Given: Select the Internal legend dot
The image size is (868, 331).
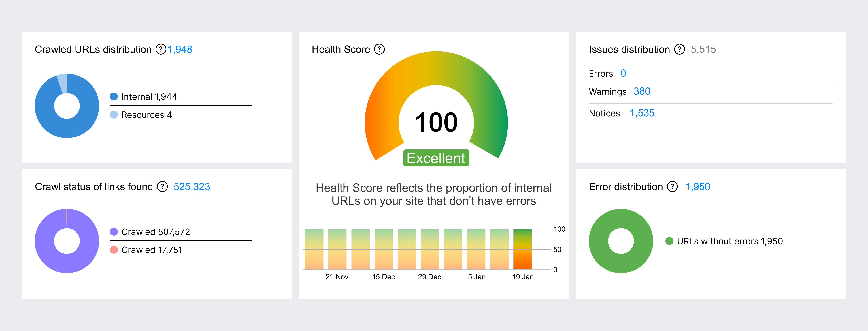Looking at the screenshot, I should [114, 96].
